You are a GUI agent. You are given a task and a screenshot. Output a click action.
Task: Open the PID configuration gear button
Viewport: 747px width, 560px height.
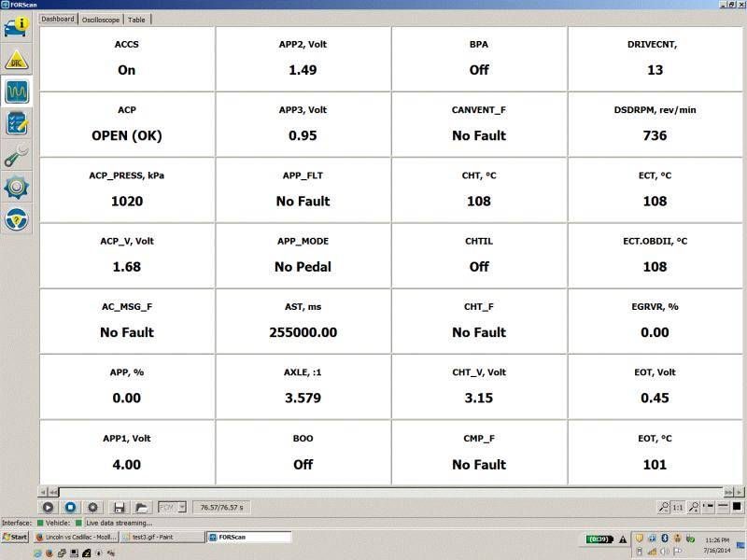[92, 507]
